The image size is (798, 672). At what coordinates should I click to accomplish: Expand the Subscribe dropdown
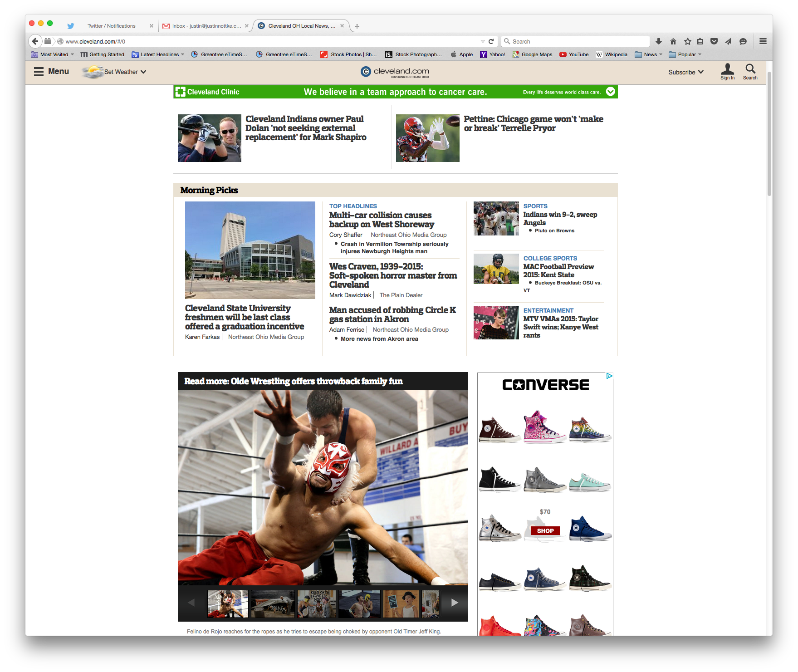coord(686,72)
